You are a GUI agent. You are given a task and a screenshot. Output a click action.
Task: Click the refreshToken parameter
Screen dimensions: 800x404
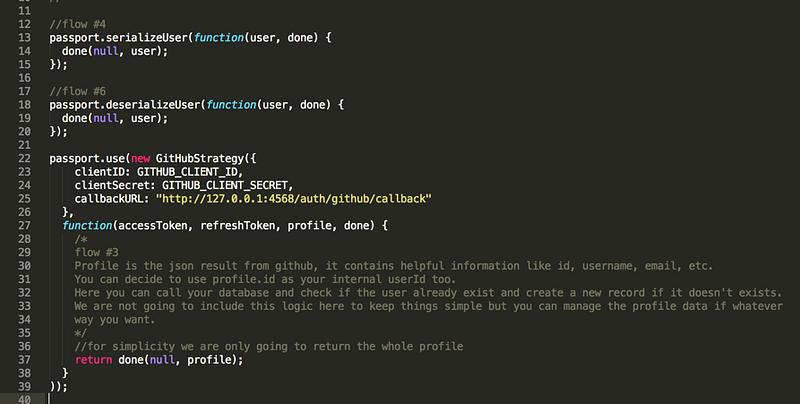click(237, 225)
